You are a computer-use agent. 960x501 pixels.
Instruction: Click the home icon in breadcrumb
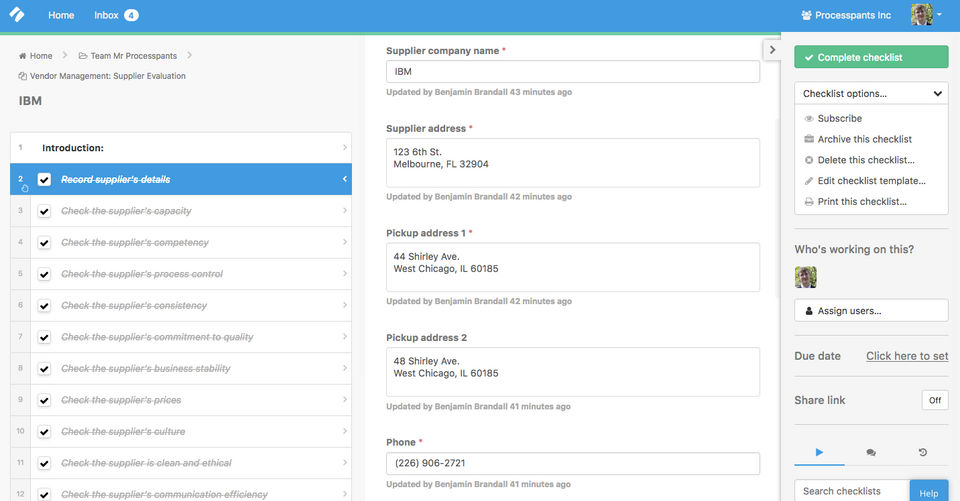23,56
